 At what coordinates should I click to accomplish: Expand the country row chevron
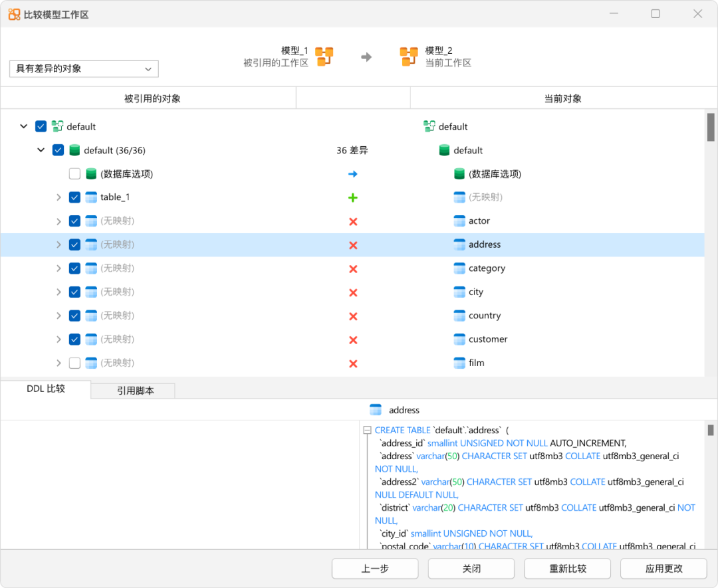point(59,316)
